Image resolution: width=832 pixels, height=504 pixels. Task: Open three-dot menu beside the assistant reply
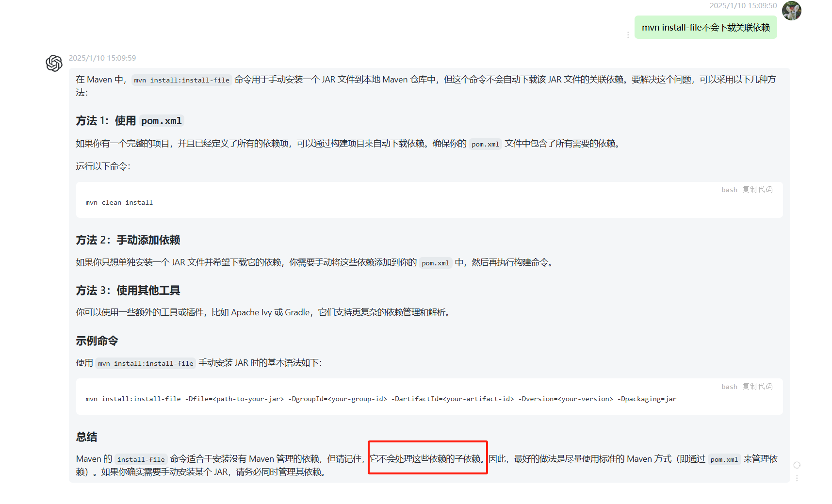(x=797, y=478)
